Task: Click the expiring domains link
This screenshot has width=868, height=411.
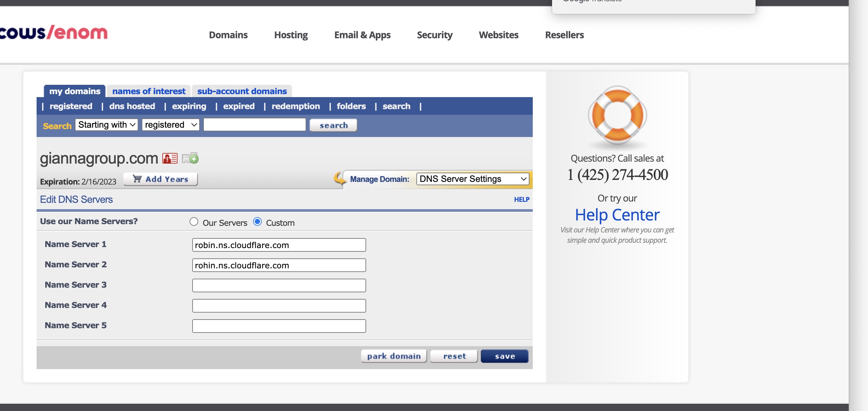Action: 189,106
